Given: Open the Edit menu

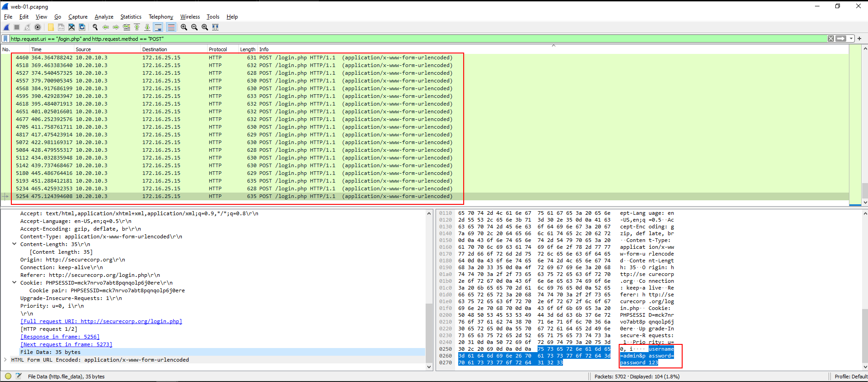Looking at the screenshot, I should (x=24, y=17).
